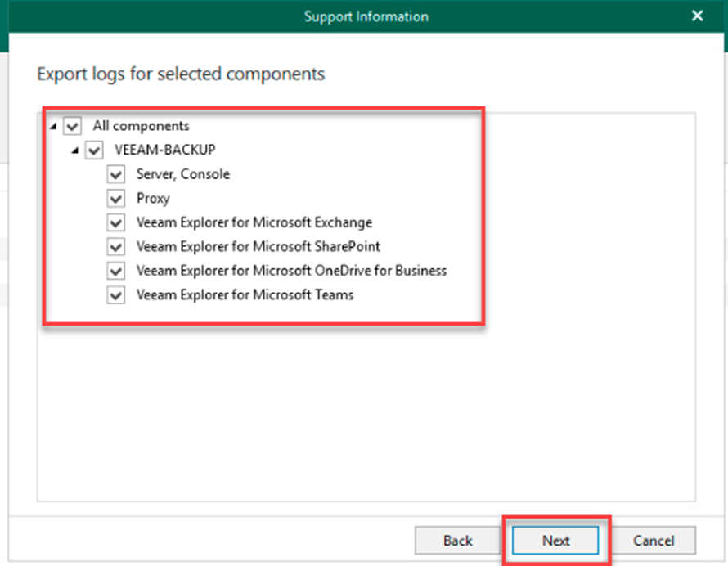The height and width of the screenshot is (566, 728).
Task: Highlight the Server, Console item text
Action: pyautogui.click(x=182, y=174)
